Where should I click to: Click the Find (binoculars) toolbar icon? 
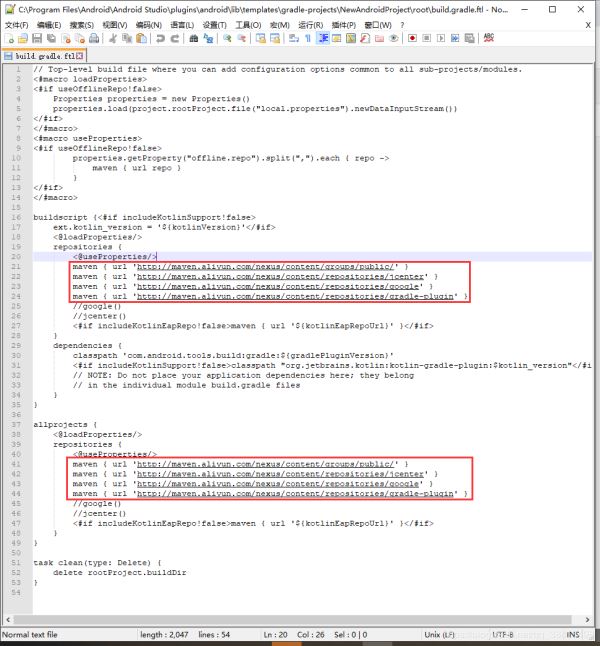tap(195, 38)
